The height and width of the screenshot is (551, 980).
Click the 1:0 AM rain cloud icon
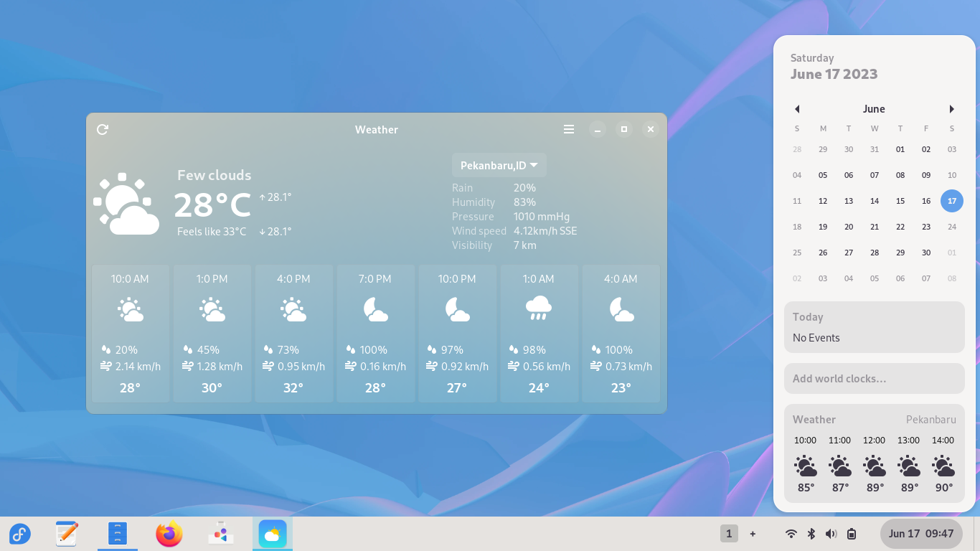[539, 309]
